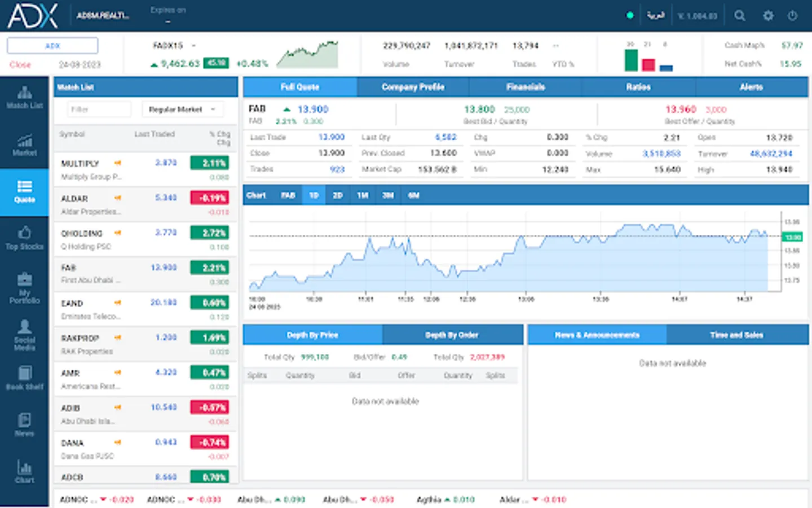
Task: Open My Portfolio from the sidebar
Action: (24, 288)
